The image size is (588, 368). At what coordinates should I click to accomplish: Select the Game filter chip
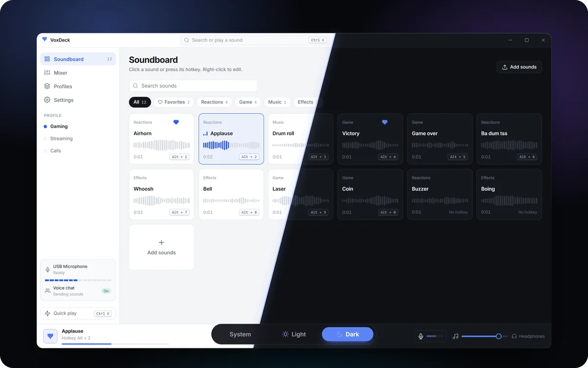point(248,102)
